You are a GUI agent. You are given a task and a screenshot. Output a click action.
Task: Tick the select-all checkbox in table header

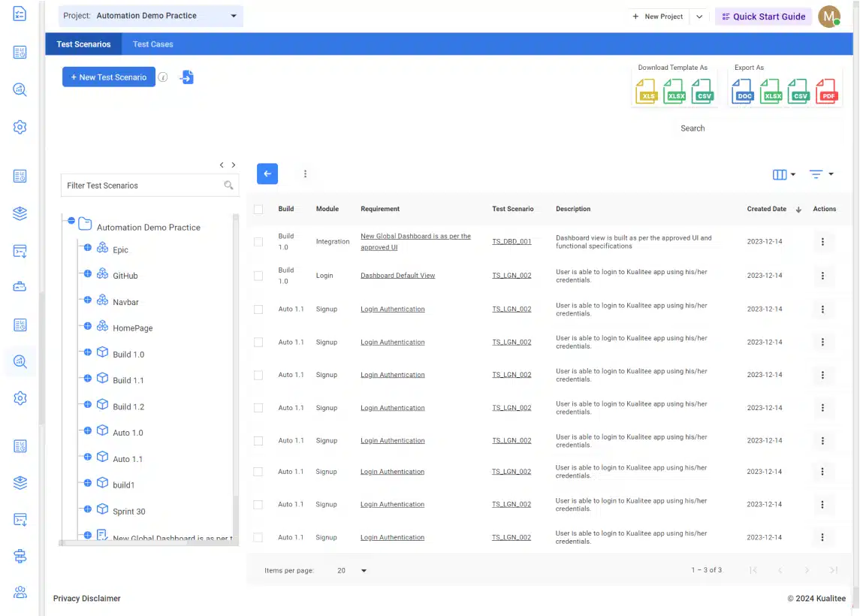coord(258,210)
